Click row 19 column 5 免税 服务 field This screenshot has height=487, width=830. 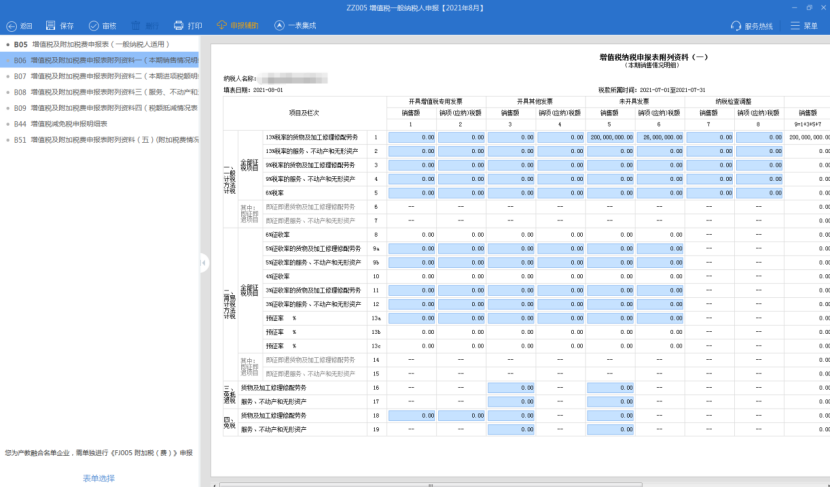(610, 429)
